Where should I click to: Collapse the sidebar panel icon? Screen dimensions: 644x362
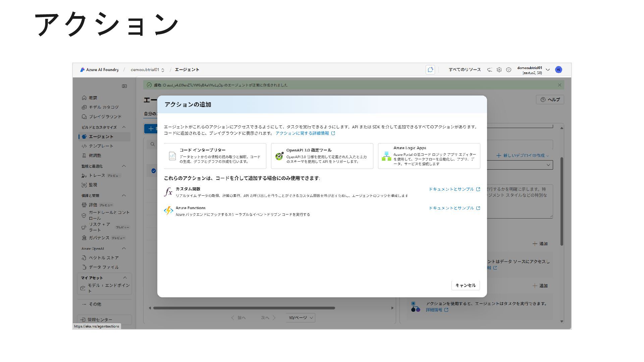pyautogui.click(x=124, y=86)
